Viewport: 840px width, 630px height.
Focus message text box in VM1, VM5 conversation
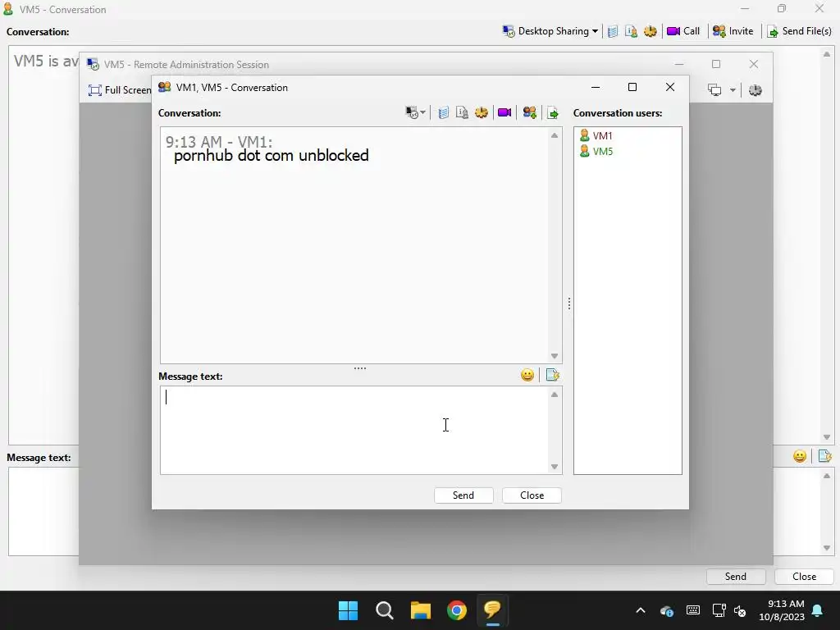[x=354, y=430]
